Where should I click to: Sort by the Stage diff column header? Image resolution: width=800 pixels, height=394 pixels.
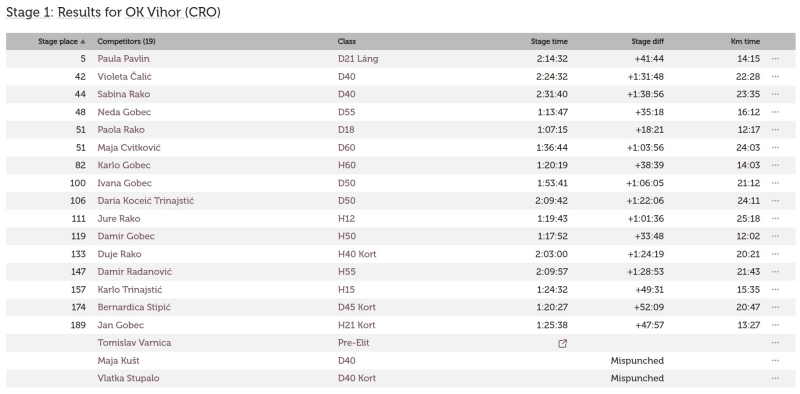pyautogui.click(x=647, y=41)
